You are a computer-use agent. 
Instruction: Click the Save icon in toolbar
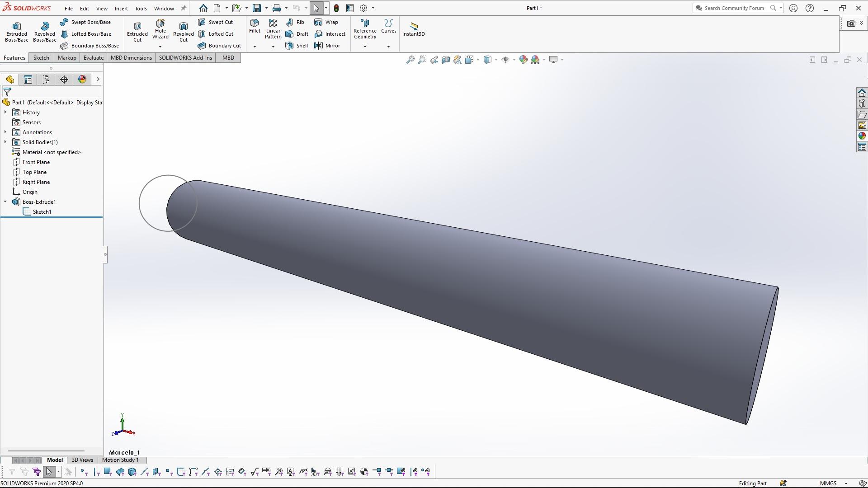click(257, 8)
